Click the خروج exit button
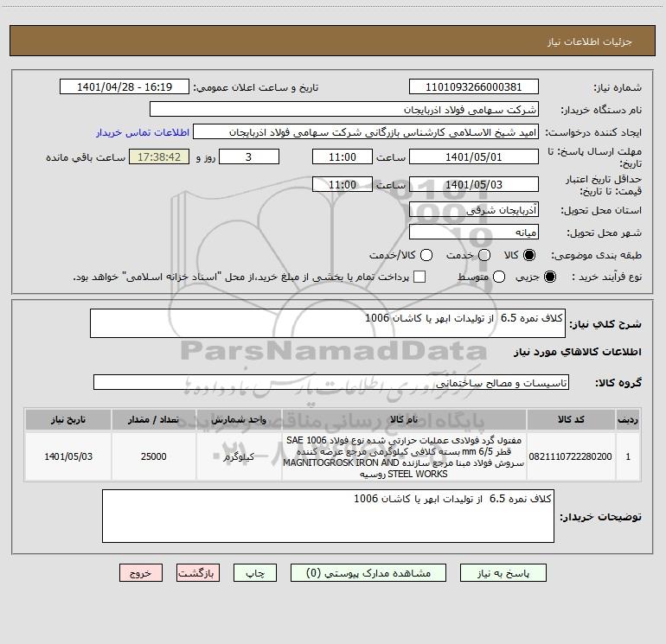 point(141,573)
